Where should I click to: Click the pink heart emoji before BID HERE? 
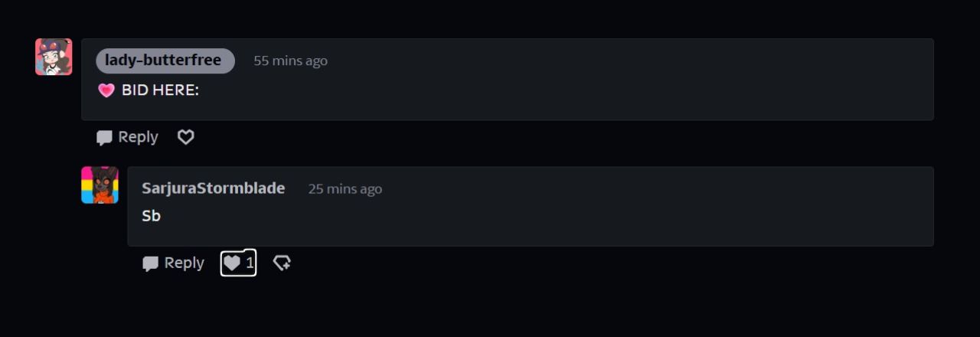pos(106,90)
